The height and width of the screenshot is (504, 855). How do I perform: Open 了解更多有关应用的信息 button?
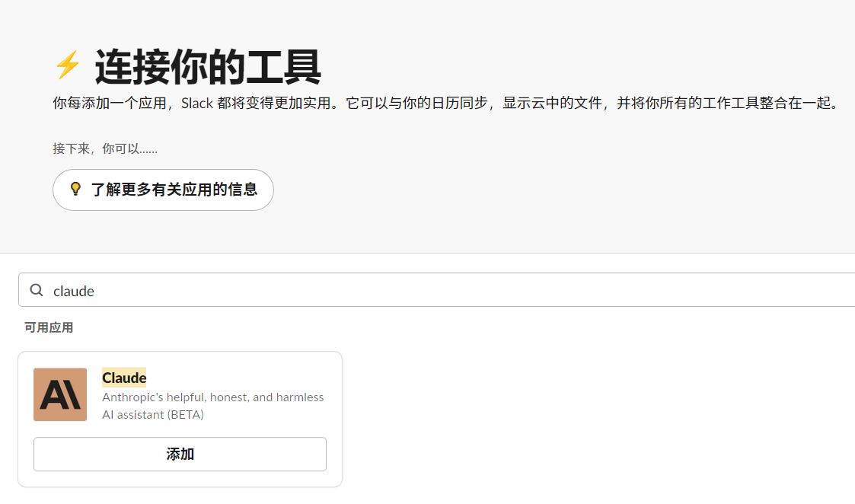(163, 190)
